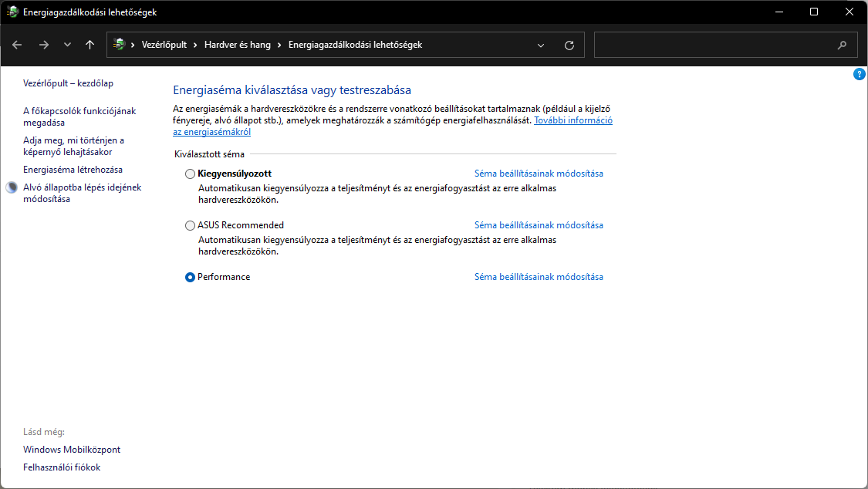Modify settings for ASUS Recommended scheme
The image size is (868, 489).
pos(539,225)
